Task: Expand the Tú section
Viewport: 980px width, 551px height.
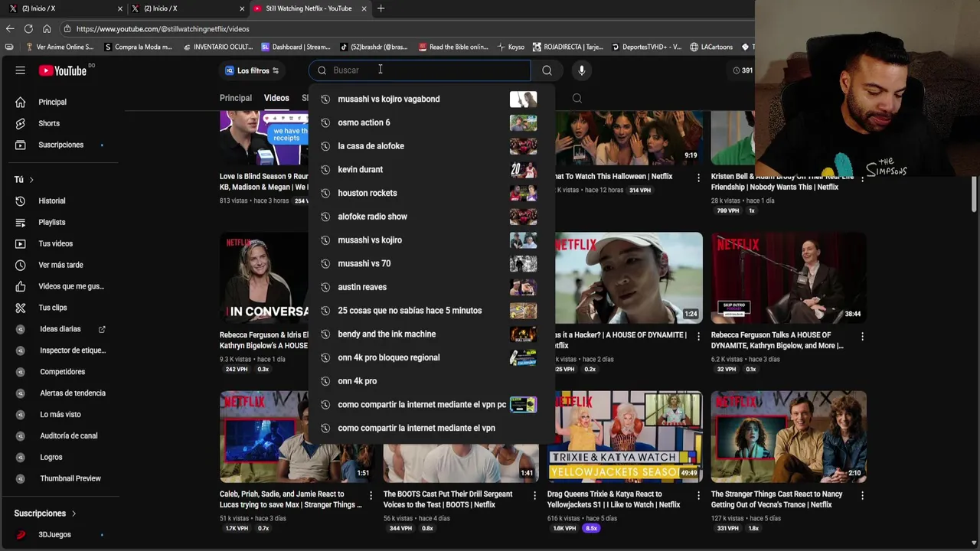Action: (24, 180)
